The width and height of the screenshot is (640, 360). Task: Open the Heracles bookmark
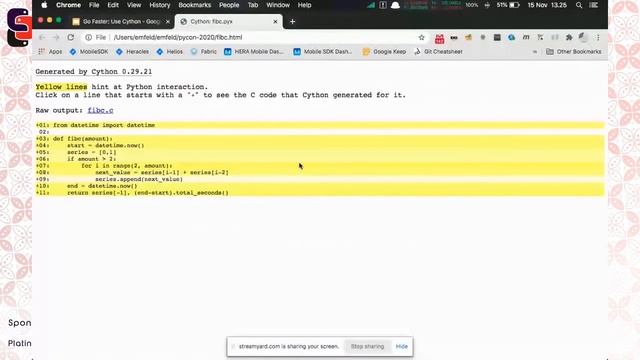(x=132, y=51)
